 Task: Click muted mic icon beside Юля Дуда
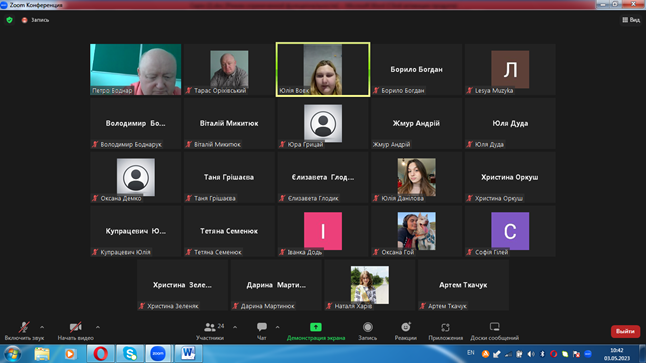470,144
